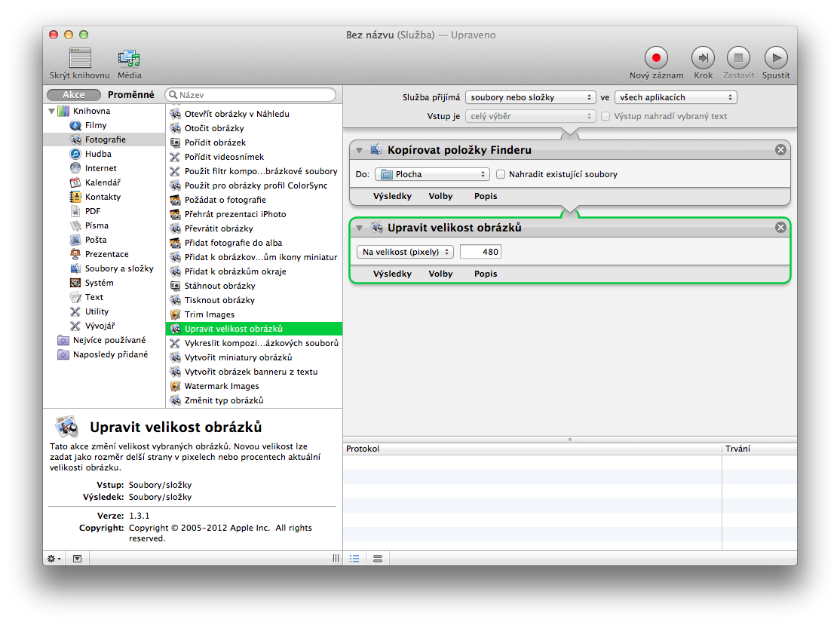Screen dimensions: 840x625
Task: Switch the protocol to list view icon
Action: coord(354,559)
